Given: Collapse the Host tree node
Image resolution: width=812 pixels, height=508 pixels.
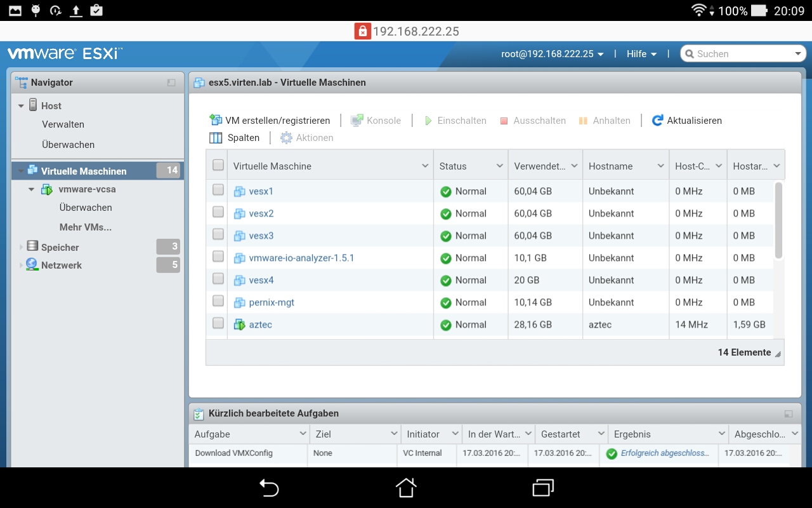Looking at the screenshot, I should click(21, 106).
